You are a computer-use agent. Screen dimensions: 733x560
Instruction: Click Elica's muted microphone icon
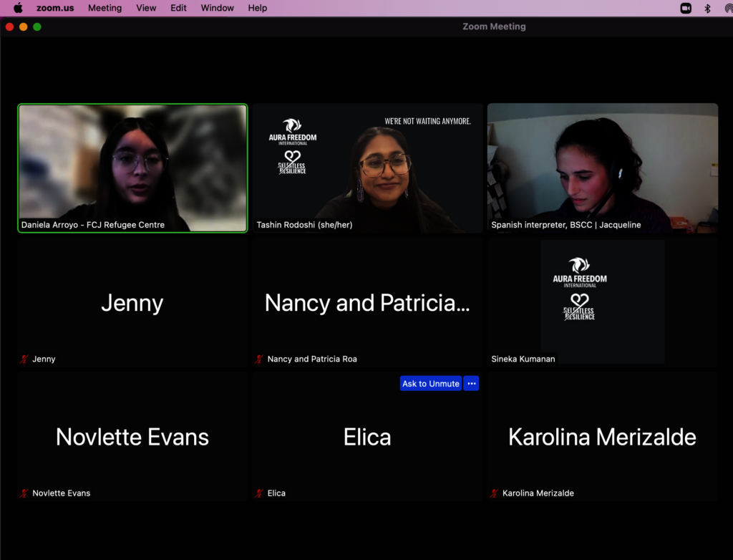coord(259,493)
